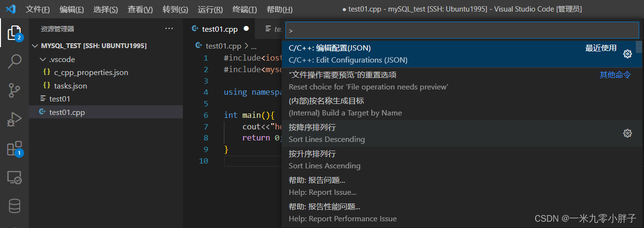Open the database view icon in activity bar

point(14,206)
